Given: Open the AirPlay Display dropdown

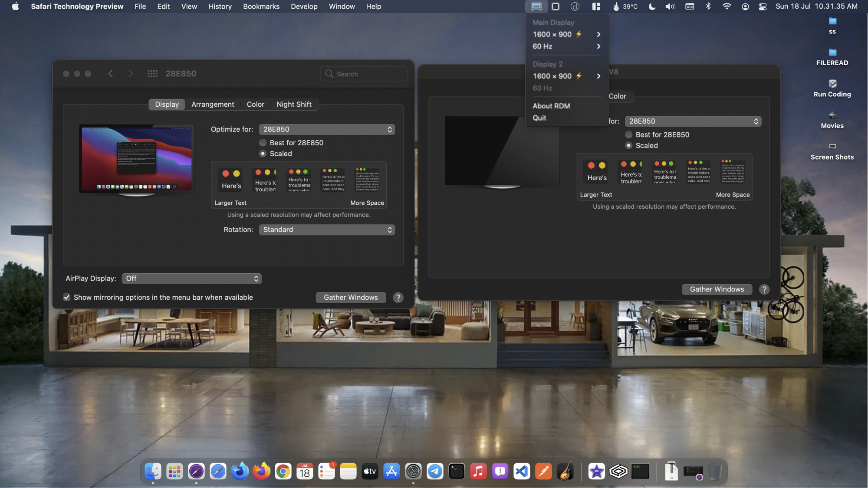Looking at the screenshot, I should click(191, 278).
